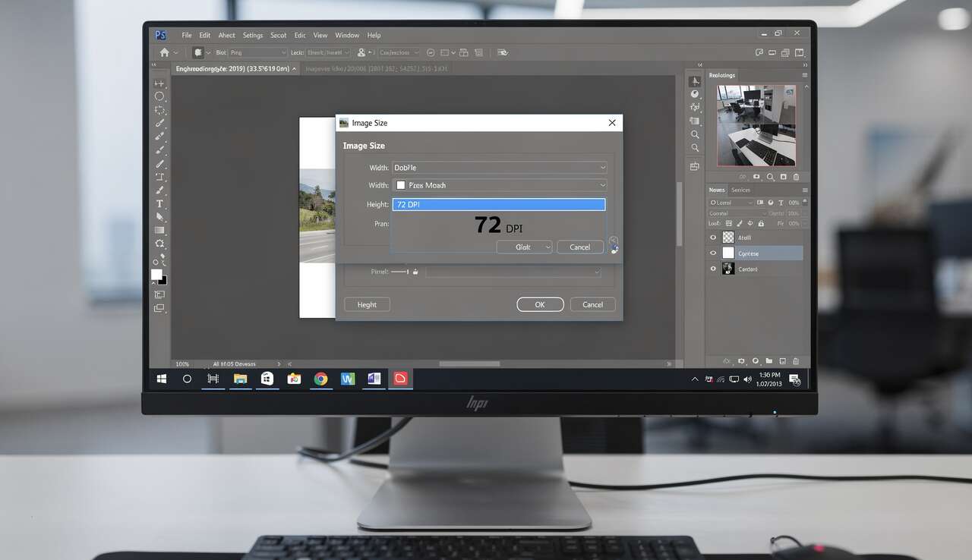Screen dimensions: 972x560
Task: Click the trash icon in Layers panel
Action: click(796, 361)
